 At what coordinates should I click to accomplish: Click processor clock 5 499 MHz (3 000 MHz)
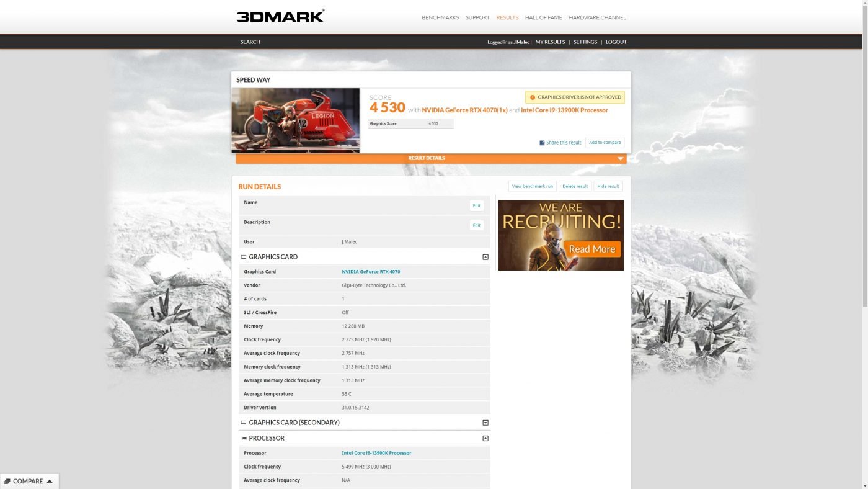(366, 467)
